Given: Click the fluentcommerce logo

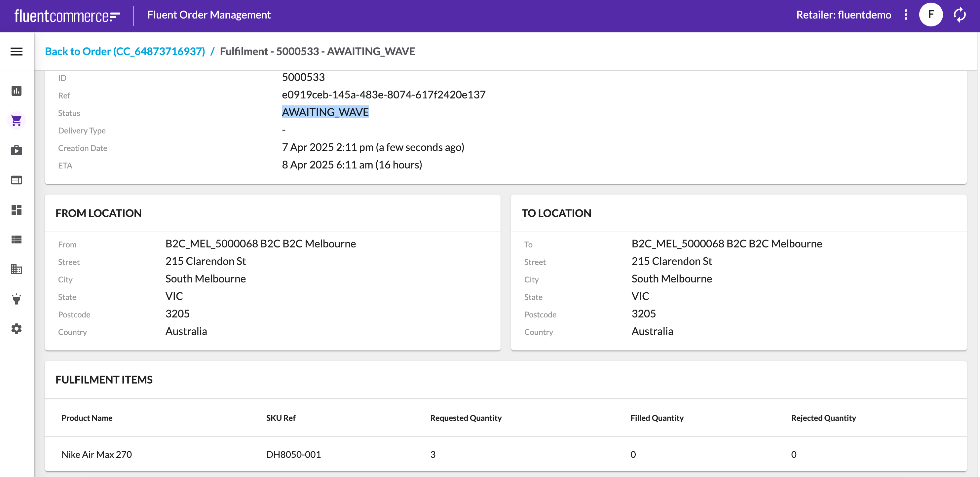Looking at the screenshot, I should (67, 16).
